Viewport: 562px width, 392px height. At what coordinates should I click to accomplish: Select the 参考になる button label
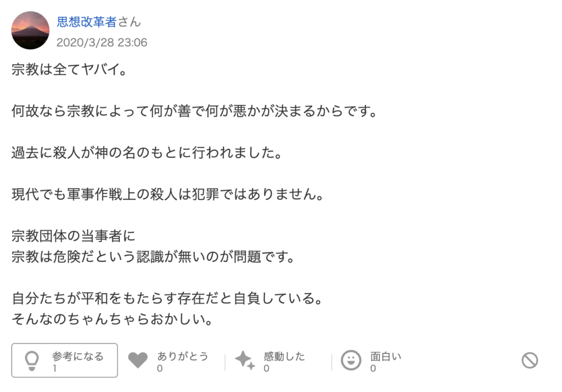click(x=78, y=356)
